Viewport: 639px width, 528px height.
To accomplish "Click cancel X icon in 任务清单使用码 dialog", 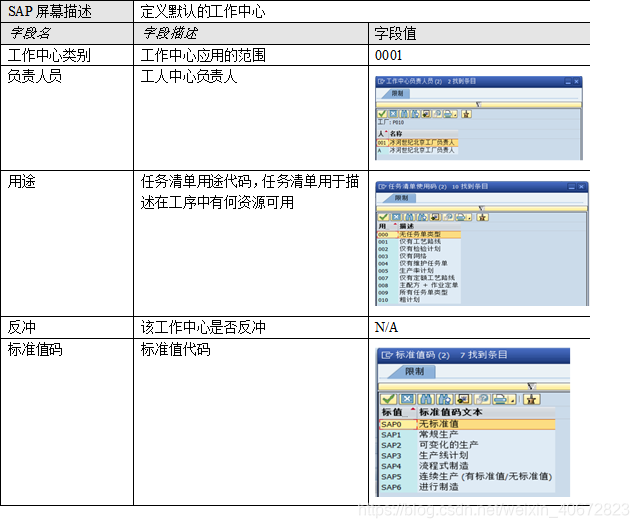I will [396, 217].
